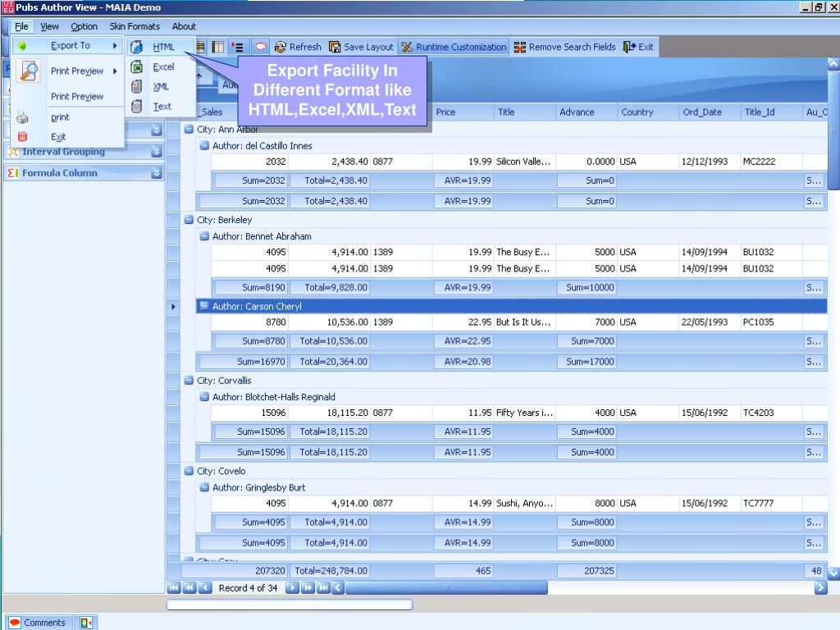Click the horizontal scrollbar thumb
The height and width of the screenshot is (630, 840).
[446, 588]
